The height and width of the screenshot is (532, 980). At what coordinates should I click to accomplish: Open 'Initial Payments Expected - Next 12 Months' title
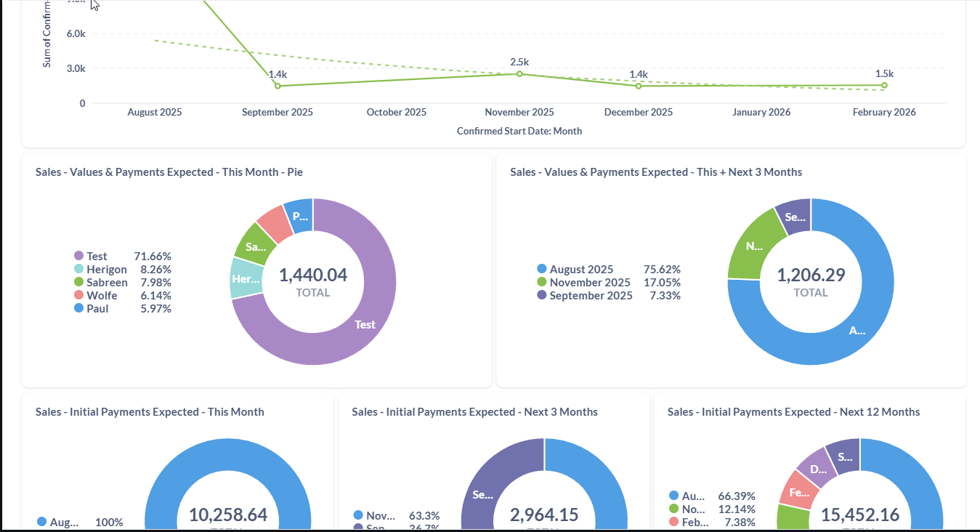coord(793,412)
